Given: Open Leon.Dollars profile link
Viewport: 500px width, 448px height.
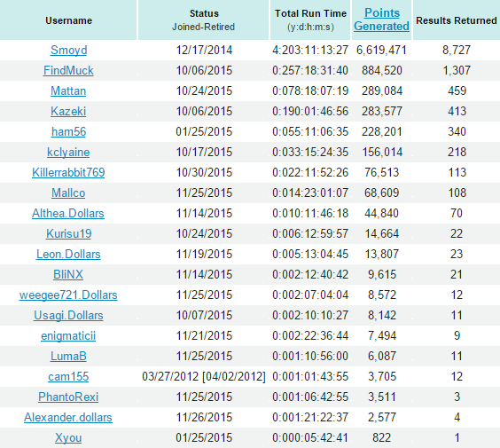Looking at the screenshot, I should click(x=68, y=255).
